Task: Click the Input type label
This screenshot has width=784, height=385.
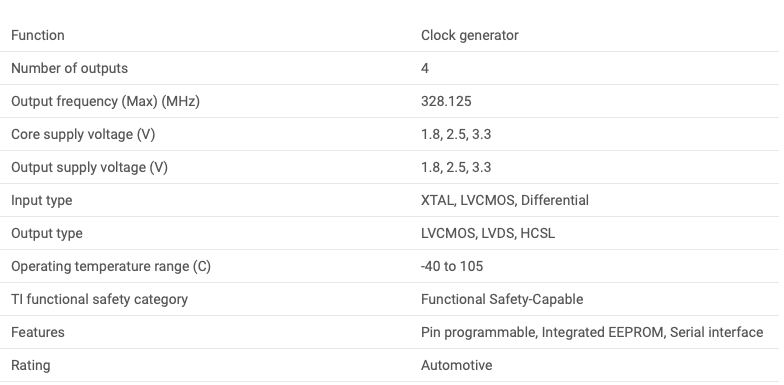Action: tap(42, 200)
